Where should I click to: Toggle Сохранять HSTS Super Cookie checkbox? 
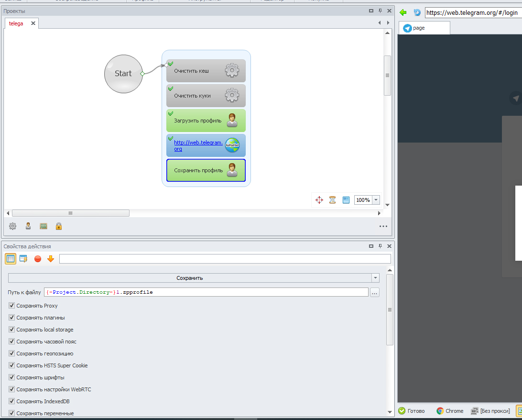[x=11, y=365]
